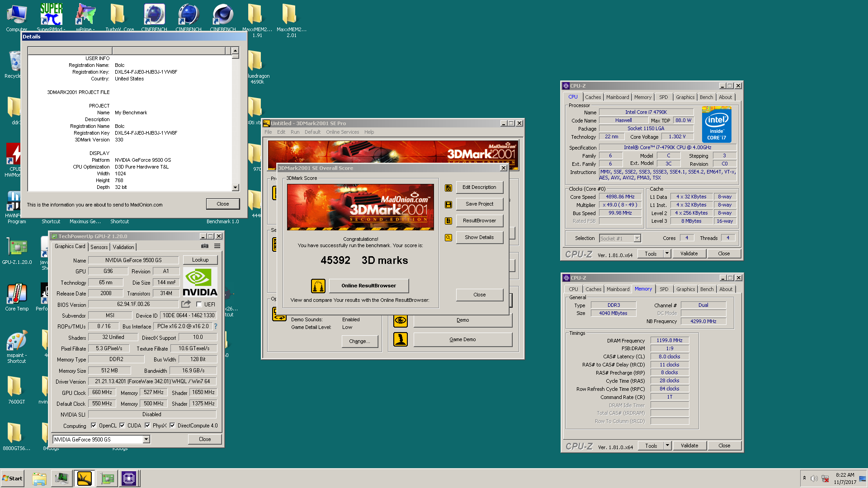The width and height of the screenshot is (868, 488).
Task: Open the 8800GTS desktop folder
Action: (x=17, y=436)
